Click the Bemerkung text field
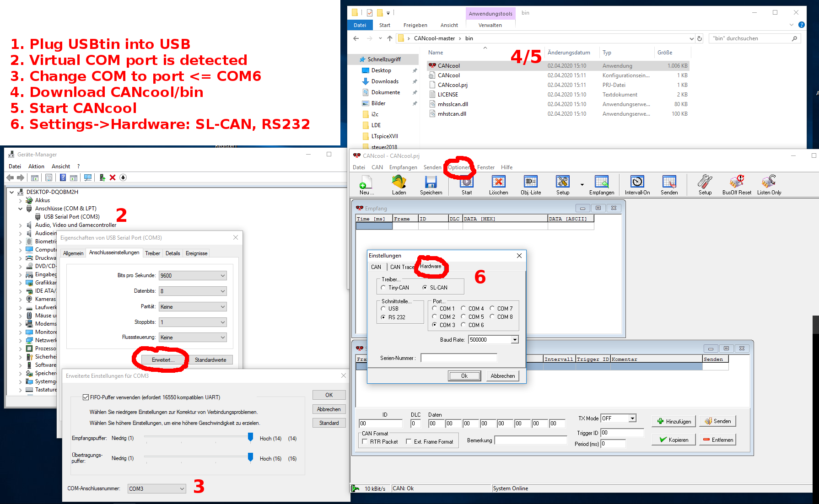819x504 pixels. [x=531, y=440]
